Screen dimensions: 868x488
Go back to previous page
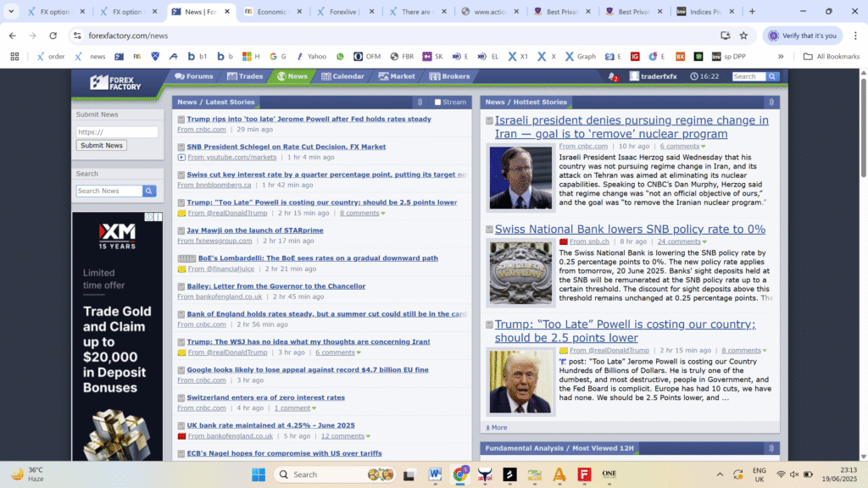point(12,36)
